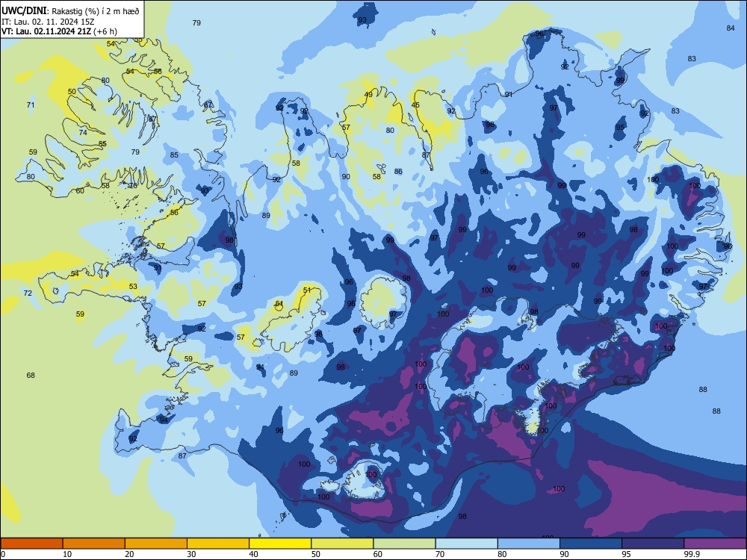Click the humidity value 72 off the west coast
This screenshot has height=560, width=747.
[28, 293]
